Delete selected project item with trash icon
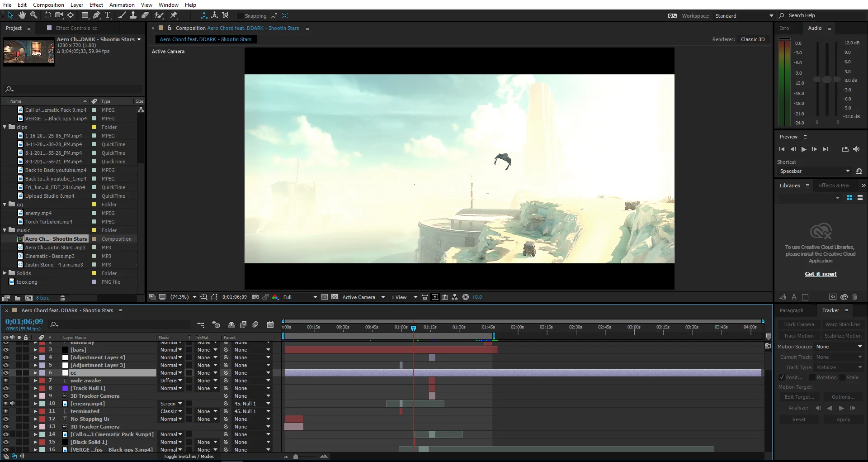This screenshot has width=868, height=462. (x=63, y=298)
